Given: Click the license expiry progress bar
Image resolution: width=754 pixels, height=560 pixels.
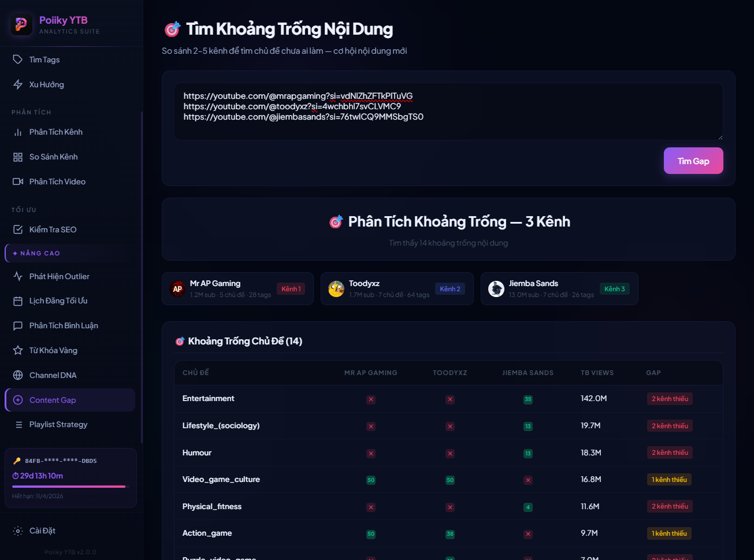Looking at the screenshot, I should 69,487.
